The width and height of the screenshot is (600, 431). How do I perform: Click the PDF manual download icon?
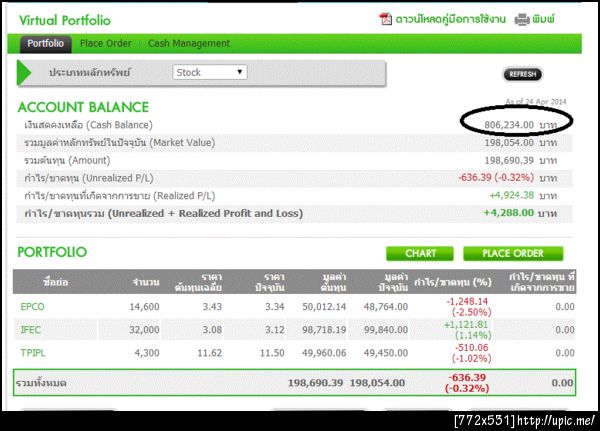point(385,19)
